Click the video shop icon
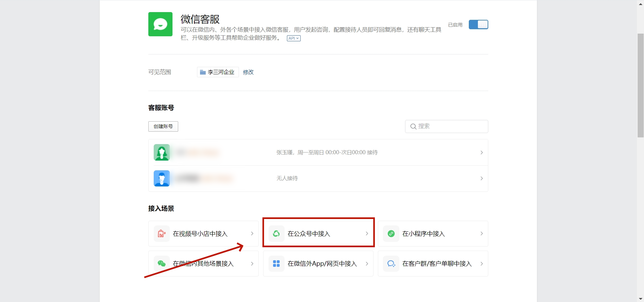Viewport: 644px width, 302px height. [162, 234]
